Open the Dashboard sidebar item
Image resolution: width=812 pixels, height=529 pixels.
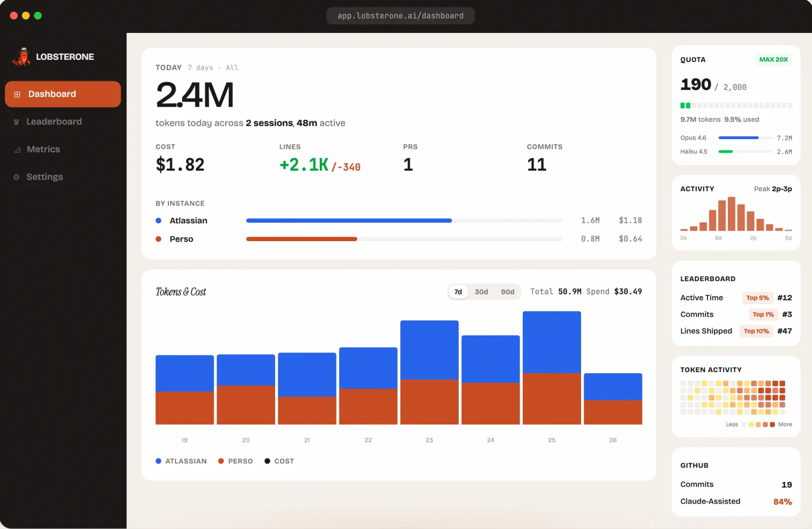coord(63,94)
